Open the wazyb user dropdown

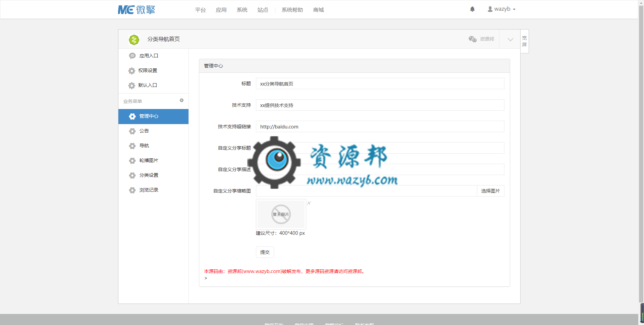tap(501, 9)
